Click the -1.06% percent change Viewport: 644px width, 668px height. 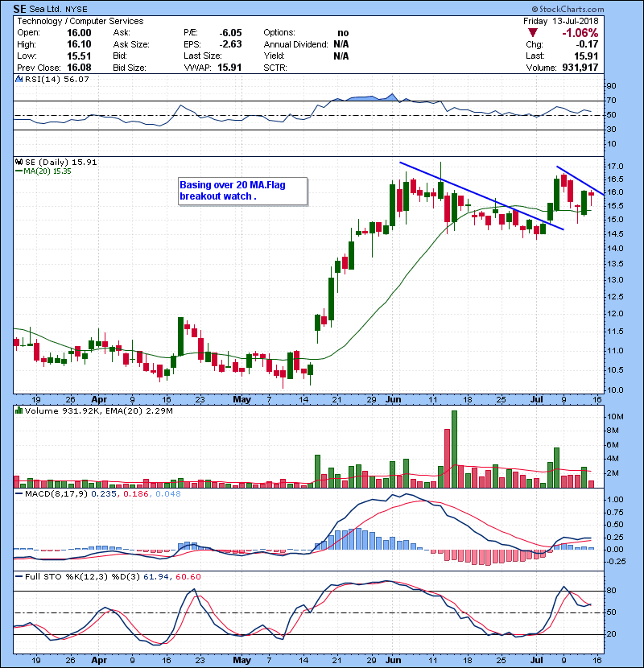pos(580,33)
